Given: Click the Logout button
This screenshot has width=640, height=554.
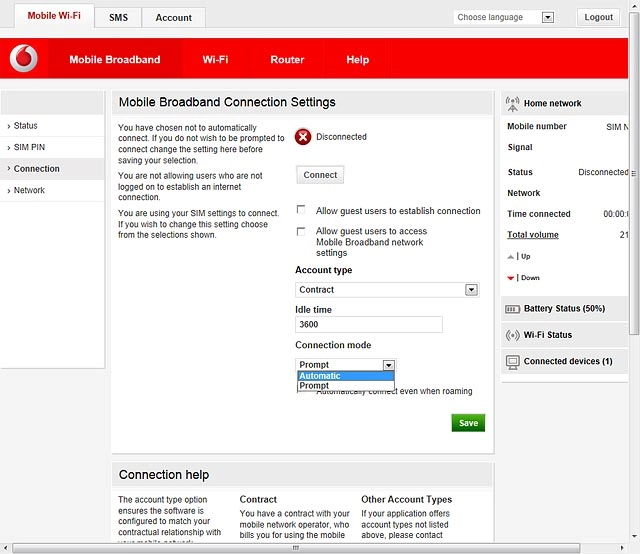Looking at the screenshot, I should pyautogui.click(x=598, y=17).
